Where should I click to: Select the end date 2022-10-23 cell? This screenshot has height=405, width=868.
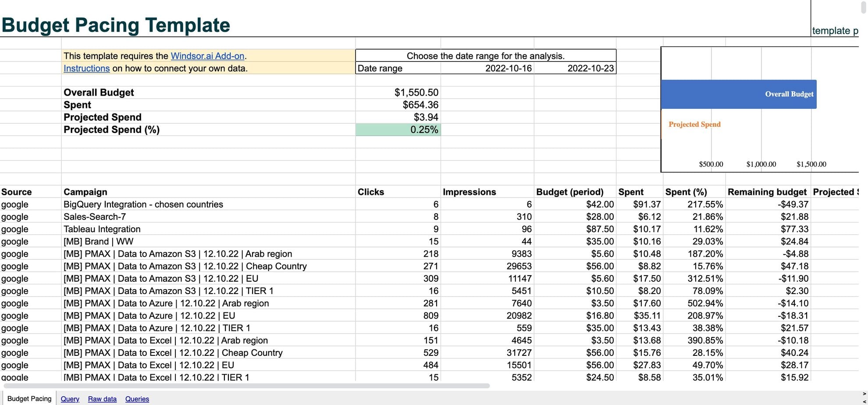[x=575, y=68]
